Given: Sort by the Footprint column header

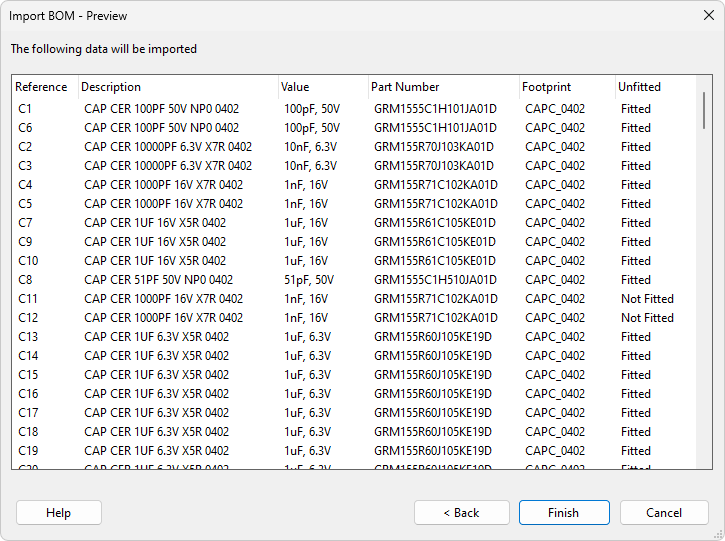Looking at the screenshot, I should pyautogui.click(x=548, y=87).
